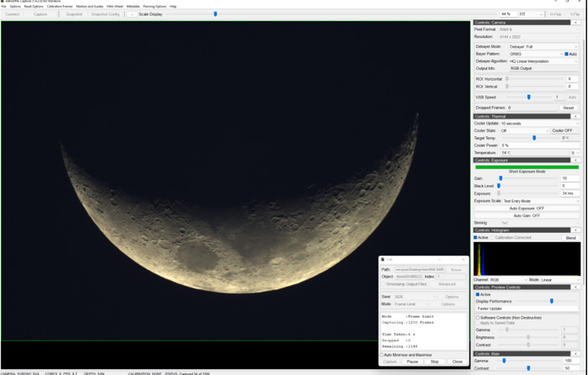Click the Gain slider handle

[501, 178]
